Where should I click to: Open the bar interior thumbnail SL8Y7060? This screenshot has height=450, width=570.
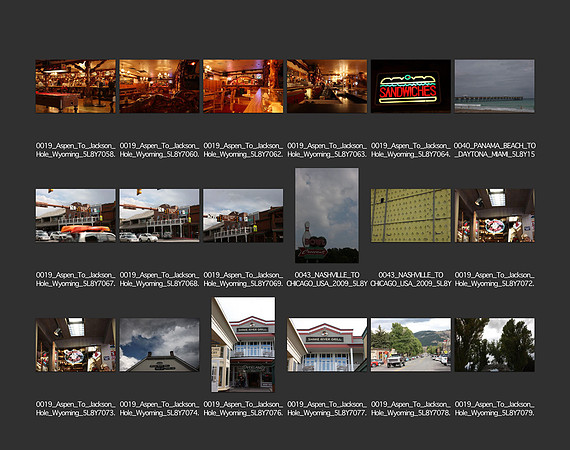[x=159, y=86]
